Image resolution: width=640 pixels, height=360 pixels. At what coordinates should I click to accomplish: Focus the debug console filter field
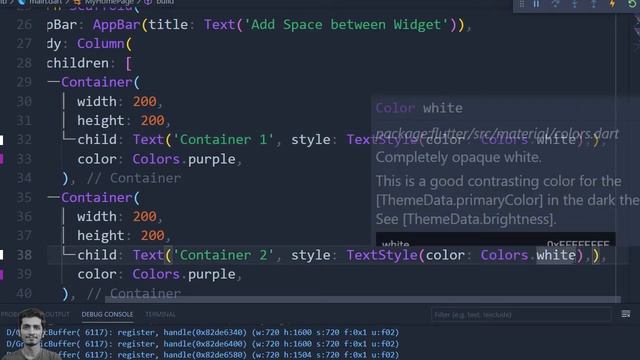click(x=521, y=315)
